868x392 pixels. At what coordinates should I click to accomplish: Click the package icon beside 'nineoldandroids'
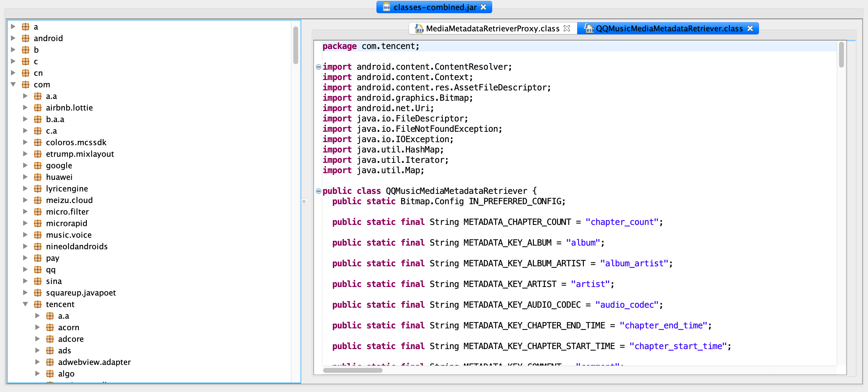tap(38, 246)
